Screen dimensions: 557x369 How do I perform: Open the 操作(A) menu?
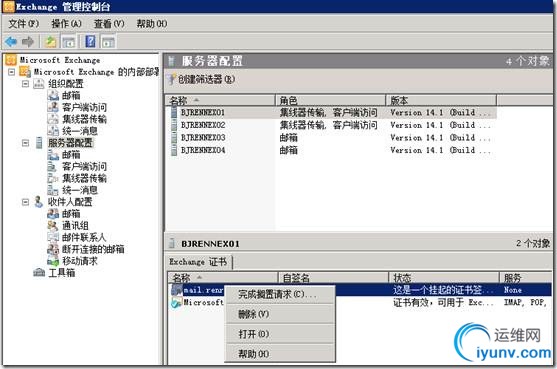[66, 24]
